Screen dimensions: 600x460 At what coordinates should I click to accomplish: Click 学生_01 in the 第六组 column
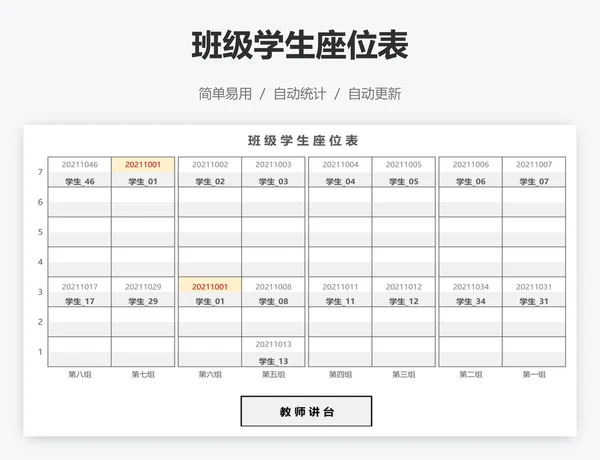(210, 301)
